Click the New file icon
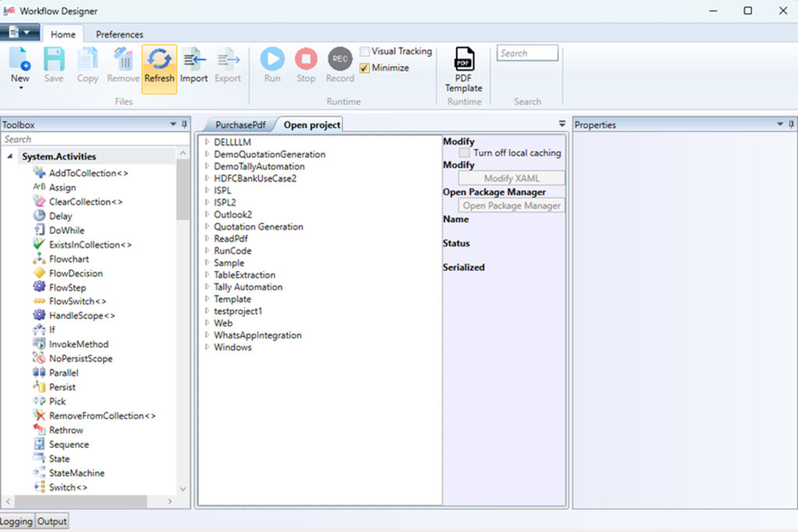 [19, 59]
